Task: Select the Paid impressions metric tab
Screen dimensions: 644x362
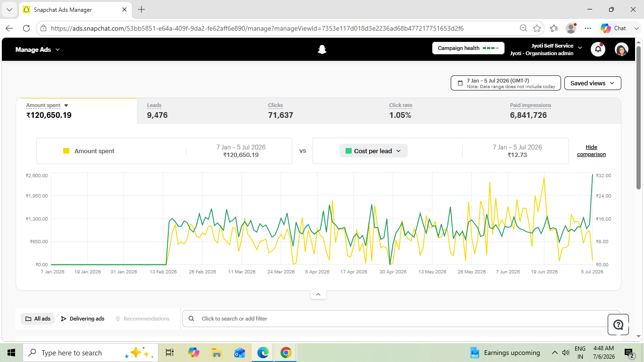Action: point(561,111)
